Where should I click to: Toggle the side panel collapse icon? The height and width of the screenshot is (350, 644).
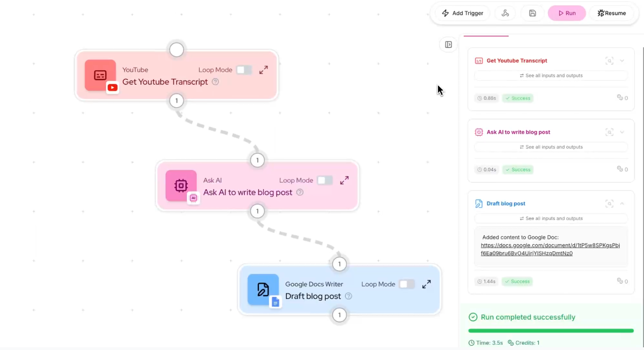point(448,45)
